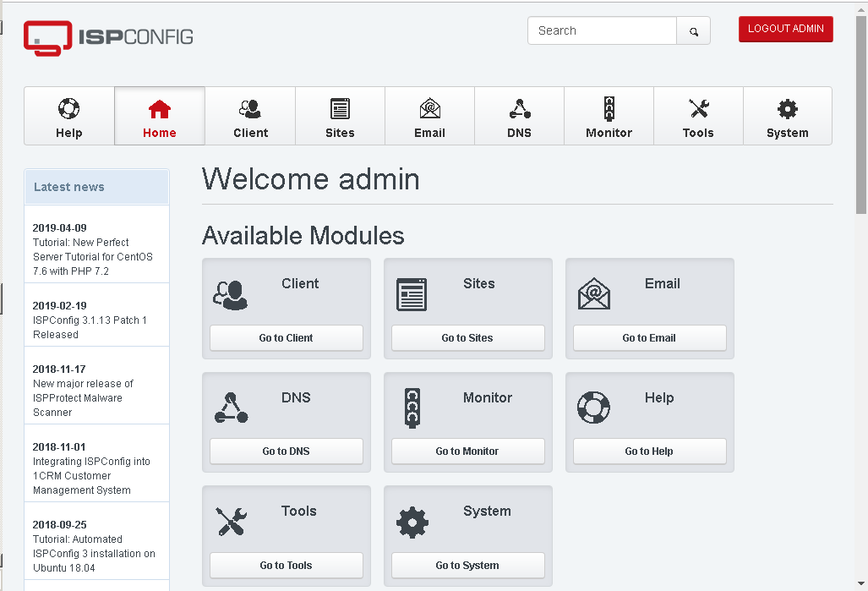
Task: Click the DNS module card icon
Action: tap(232, 408)
